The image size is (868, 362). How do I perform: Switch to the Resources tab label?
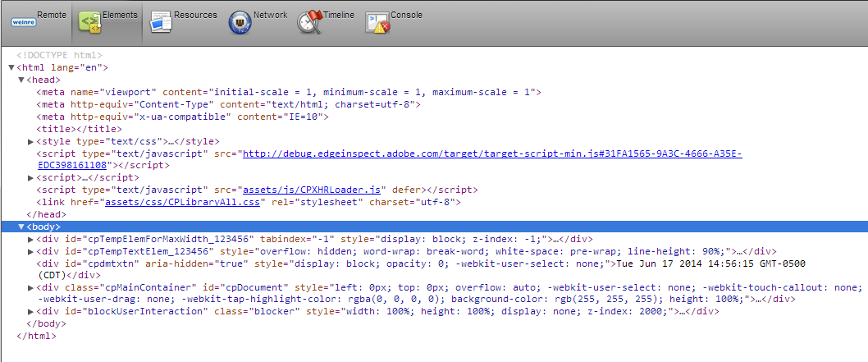[195, 16]
